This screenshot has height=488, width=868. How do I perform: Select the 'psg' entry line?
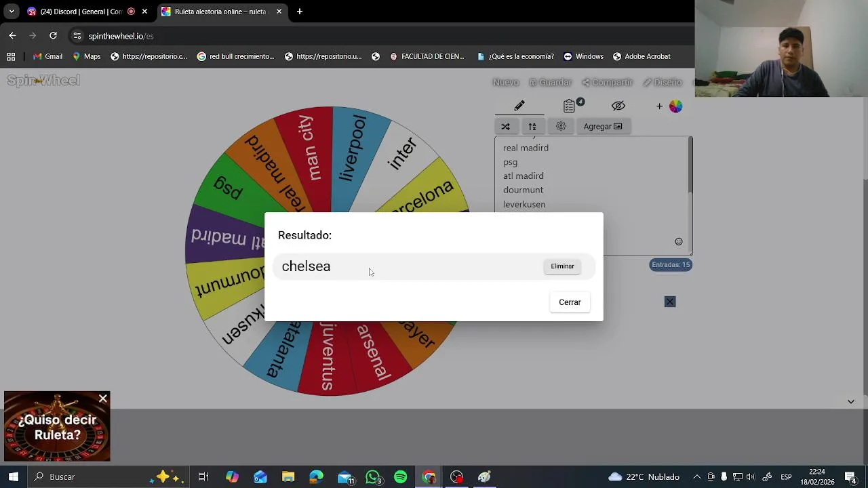pyautogui.click(x=510, y=162)
